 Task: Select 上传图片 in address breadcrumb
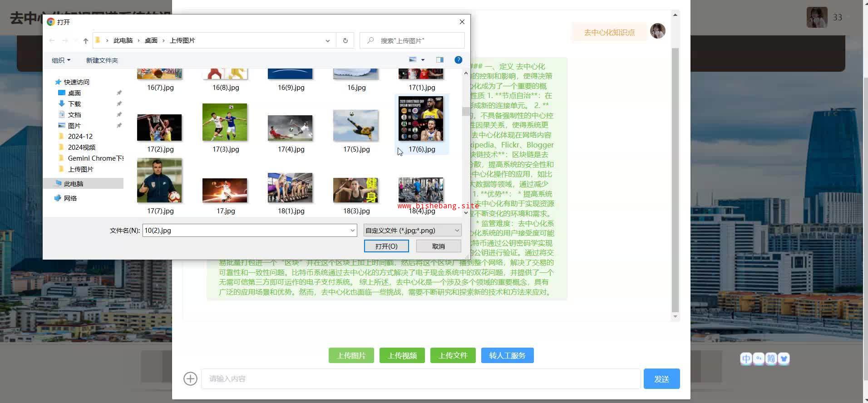[x=182, y=40]
